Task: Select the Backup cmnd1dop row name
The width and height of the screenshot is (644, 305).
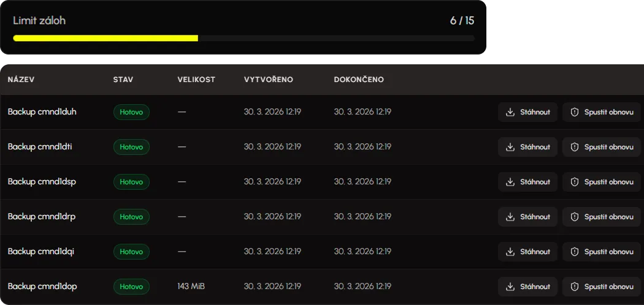Action: click(x=42, y=287)
